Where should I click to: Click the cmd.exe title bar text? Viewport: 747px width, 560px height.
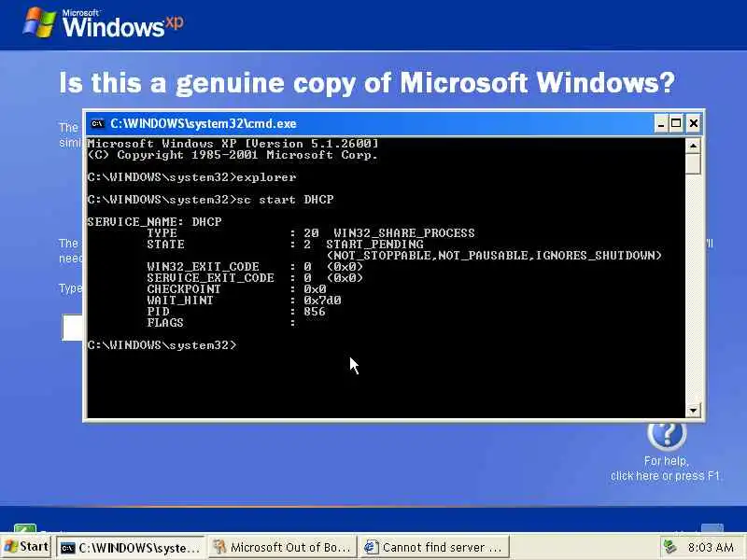click(204, 124)
